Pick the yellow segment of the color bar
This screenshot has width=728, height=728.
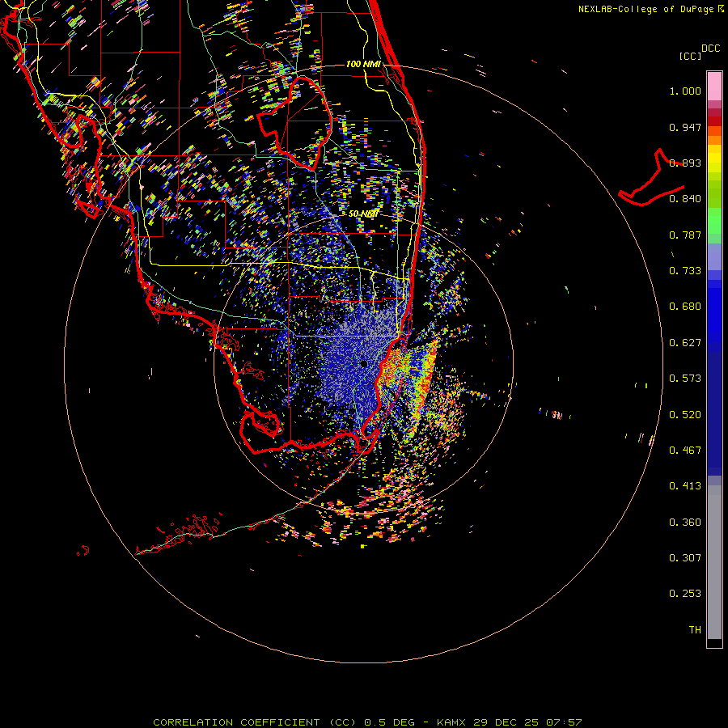[x=714, y=159]
